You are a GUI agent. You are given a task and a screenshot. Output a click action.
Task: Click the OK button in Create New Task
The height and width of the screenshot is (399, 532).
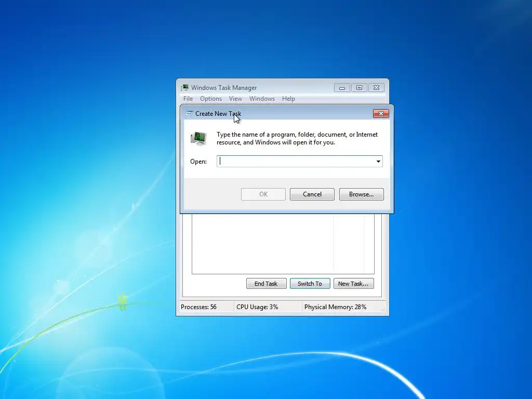263,194
